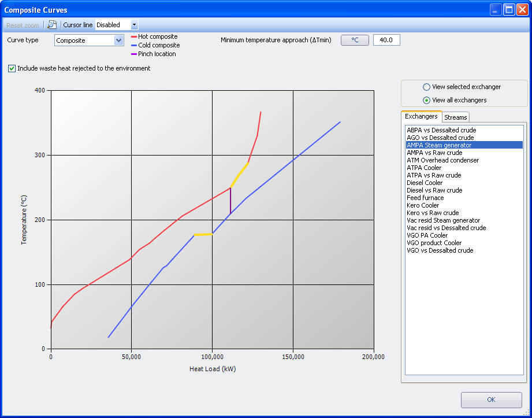This screenshot has height=418, width=532.
Task: Click the purple Pinch location legend swatch
Action: point(133,54)
